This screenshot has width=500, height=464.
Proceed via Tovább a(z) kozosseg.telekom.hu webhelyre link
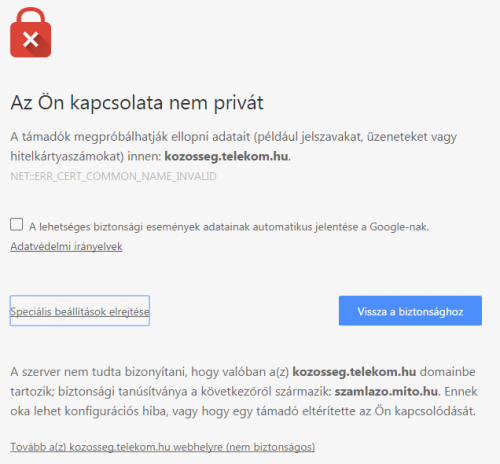[x=163, y=447]
